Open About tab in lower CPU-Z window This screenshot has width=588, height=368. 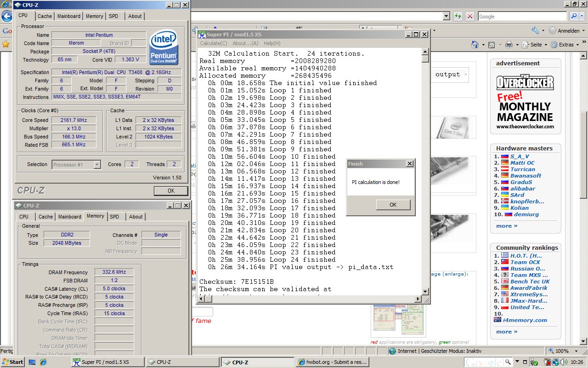(x=136, y=217)
